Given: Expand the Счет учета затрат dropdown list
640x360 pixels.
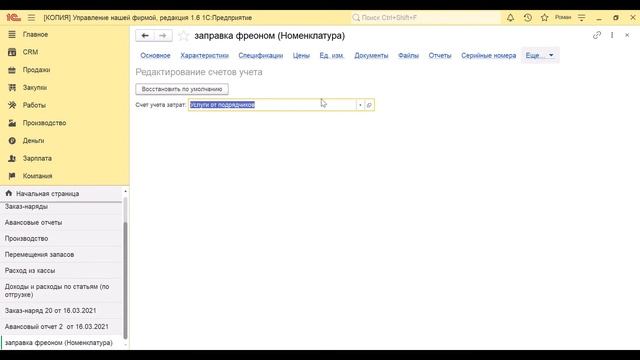Looking at the screenshot, I should (x=360, y=105).
